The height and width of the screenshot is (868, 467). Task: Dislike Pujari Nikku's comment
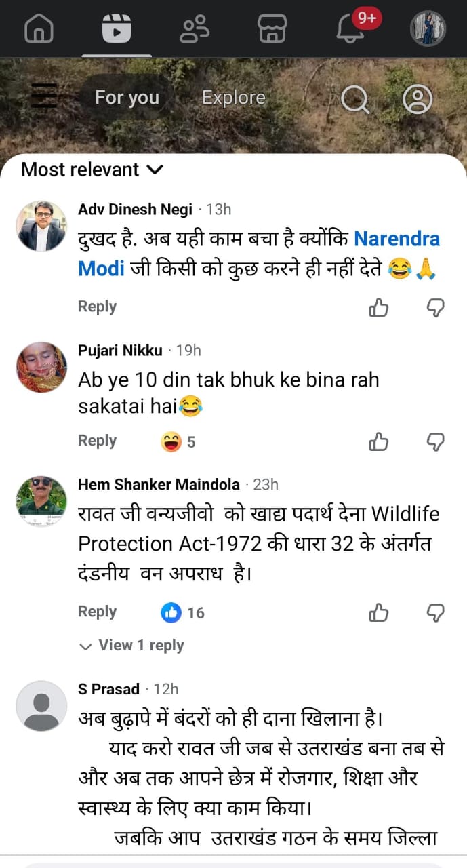pyautogui.click(x=435, y=442)
